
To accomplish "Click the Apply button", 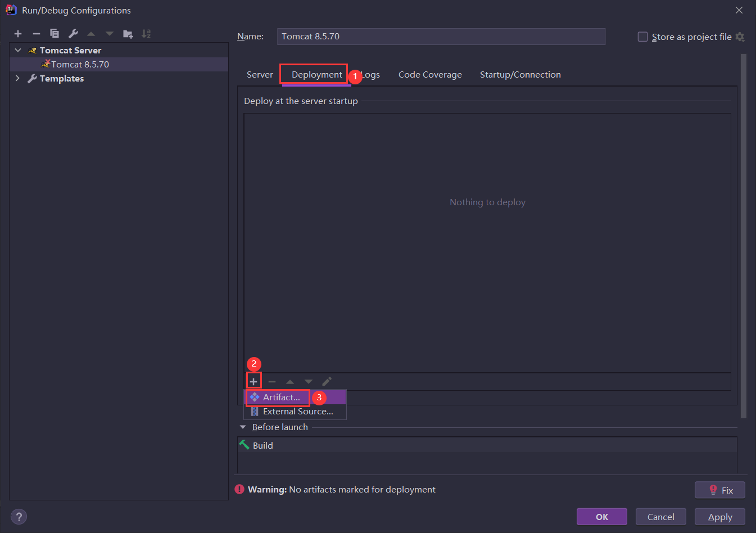I will pos(719,517).
